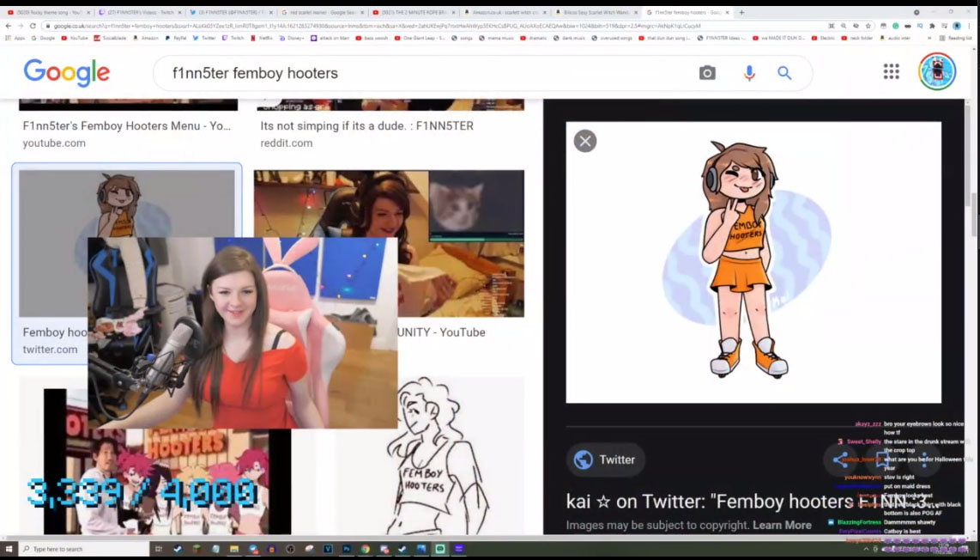The width and height of the screenshot is (980, 560).
Task: Go forward in browser history
Action: point(20,26)
